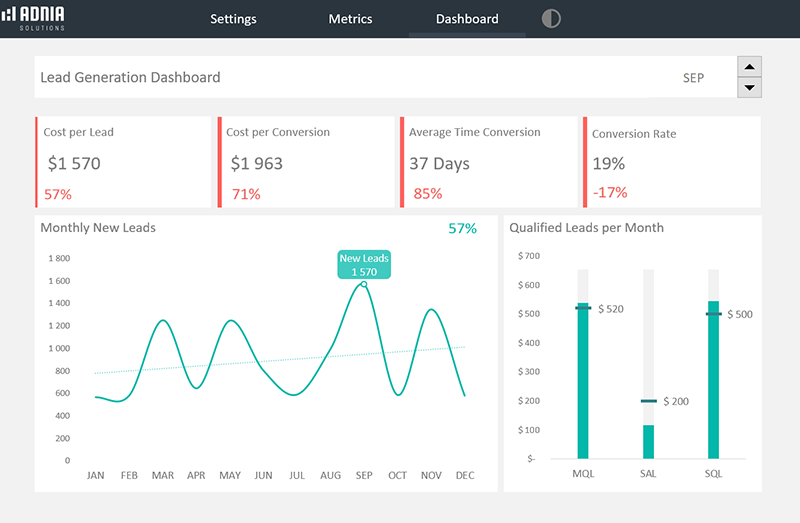Select the Average Time Conversion card

[x=489, y=162]
